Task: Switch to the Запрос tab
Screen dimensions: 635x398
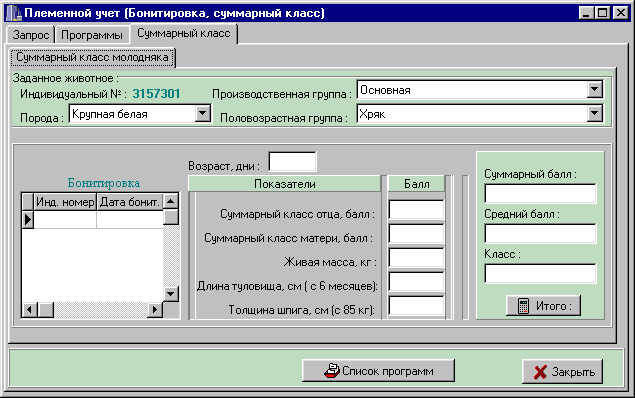Action: 30,35
